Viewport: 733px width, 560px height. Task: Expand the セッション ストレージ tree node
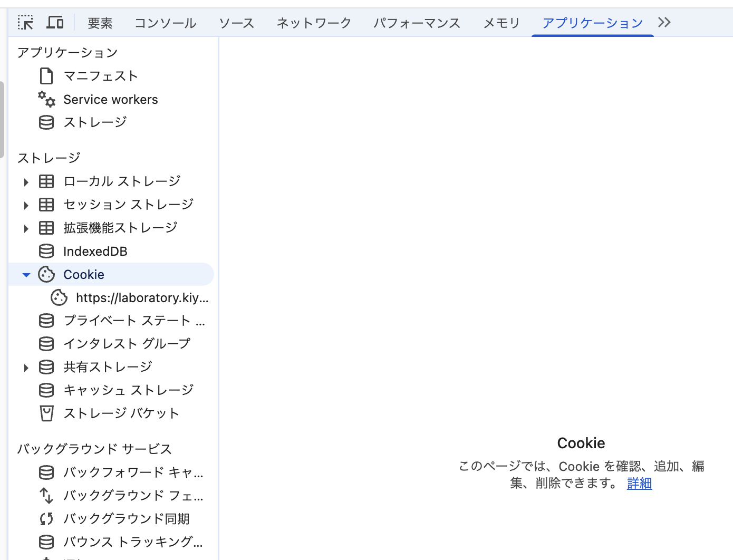pos(26,205)
